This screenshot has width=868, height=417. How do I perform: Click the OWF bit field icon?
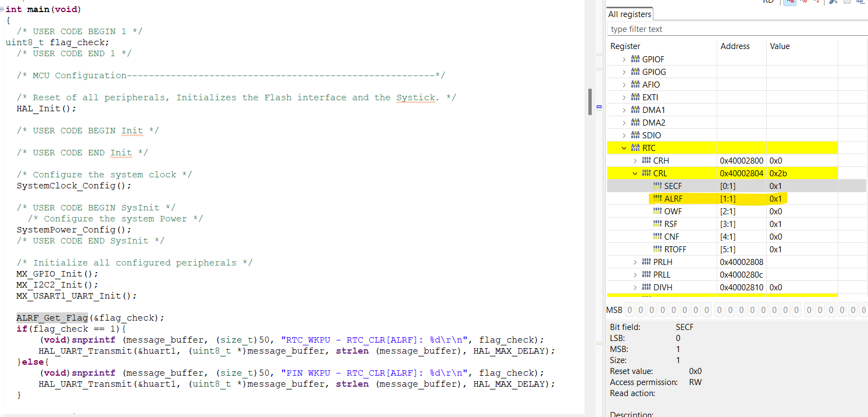point(657,211)
